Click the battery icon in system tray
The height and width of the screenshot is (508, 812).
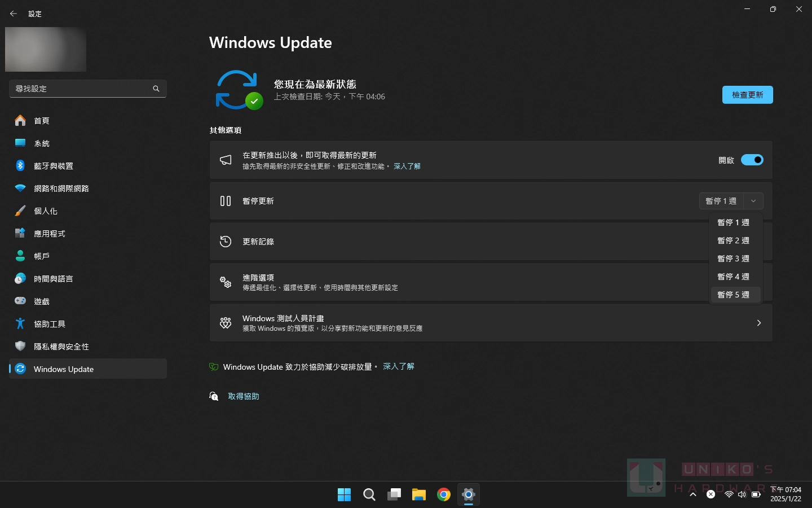756,494
